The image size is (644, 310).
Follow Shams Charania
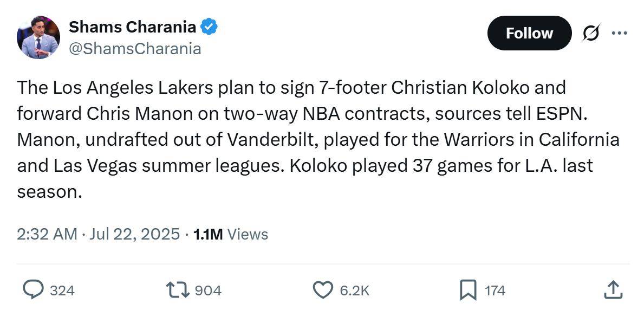point(529,33)
